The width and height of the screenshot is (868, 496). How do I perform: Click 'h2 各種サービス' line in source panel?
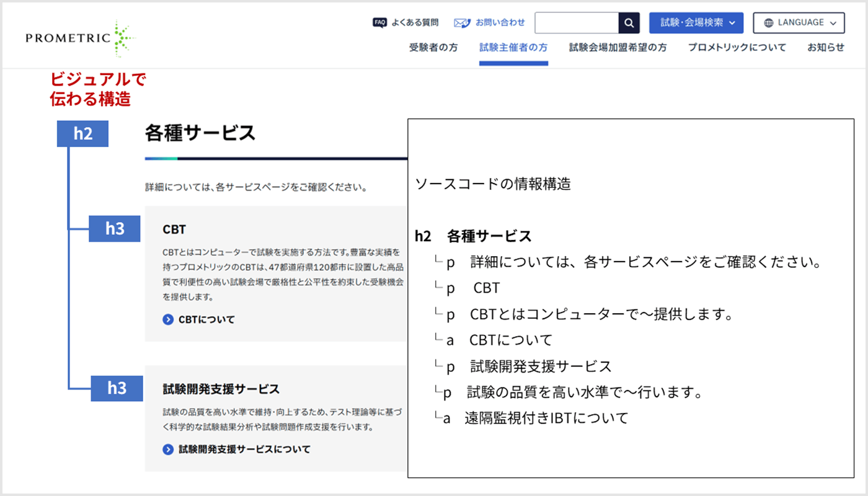pyautogui.click(x=473, y=236)
